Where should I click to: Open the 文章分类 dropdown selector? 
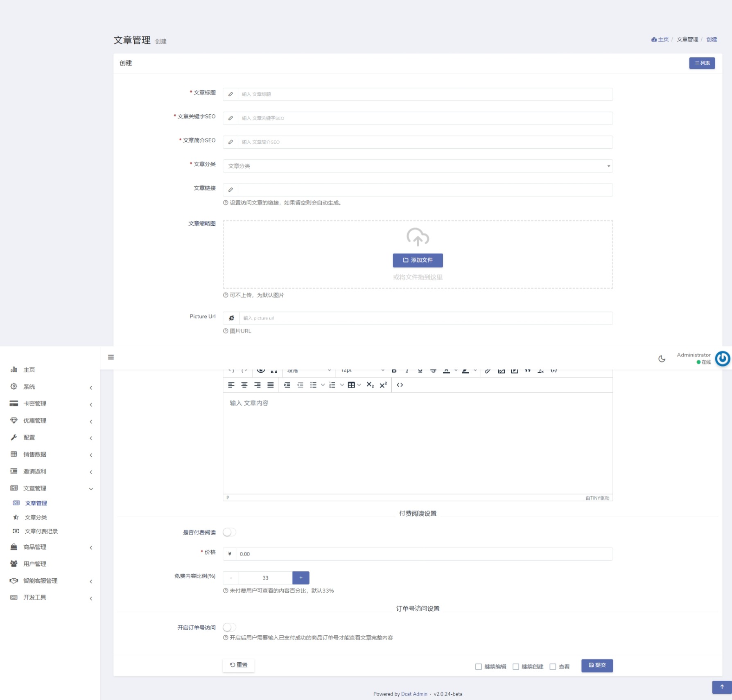pyautogui.click(x=418, y=166)
